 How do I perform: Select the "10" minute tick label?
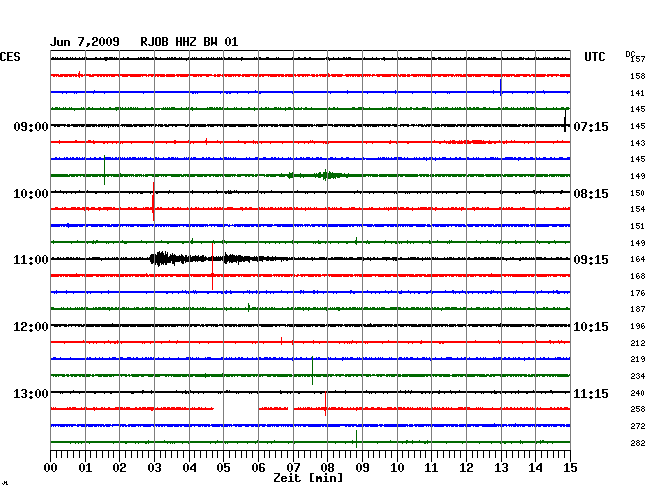point(397,468)
